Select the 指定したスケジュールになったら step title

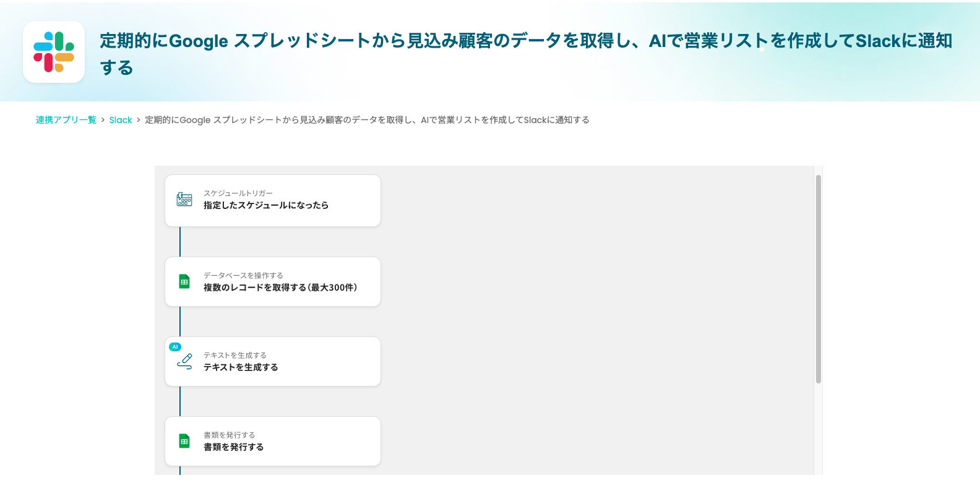point(266,205)
